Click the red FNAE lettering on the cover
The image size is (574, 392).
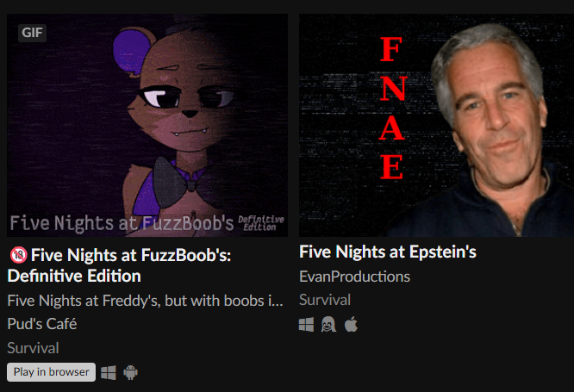(392, 109)
